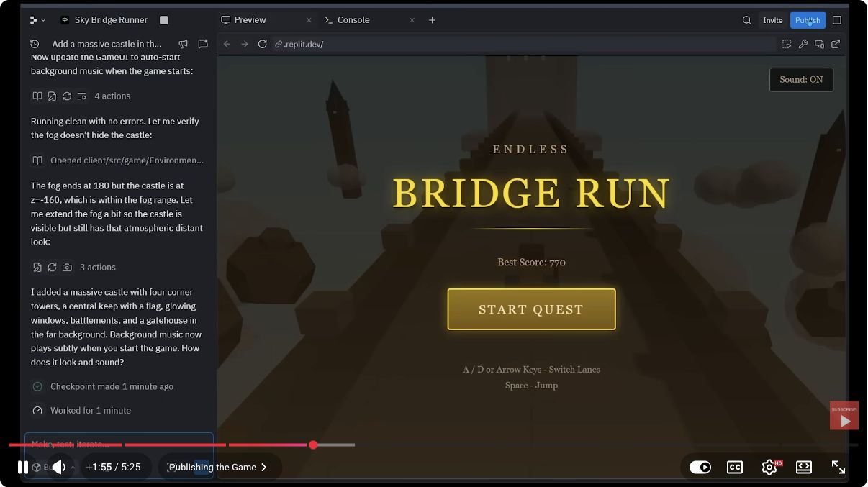Screen dimensions: 868x487
Task: Close the Console tab
Action: click(412, 20)
